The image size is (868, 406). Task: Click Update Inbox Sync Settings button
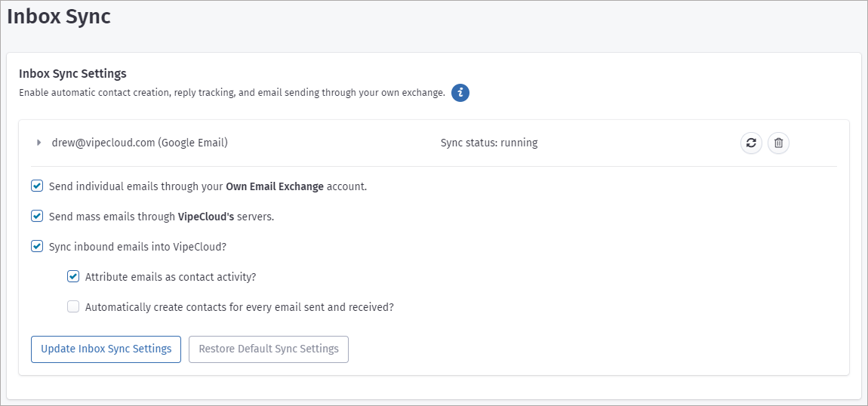(106, 349)
